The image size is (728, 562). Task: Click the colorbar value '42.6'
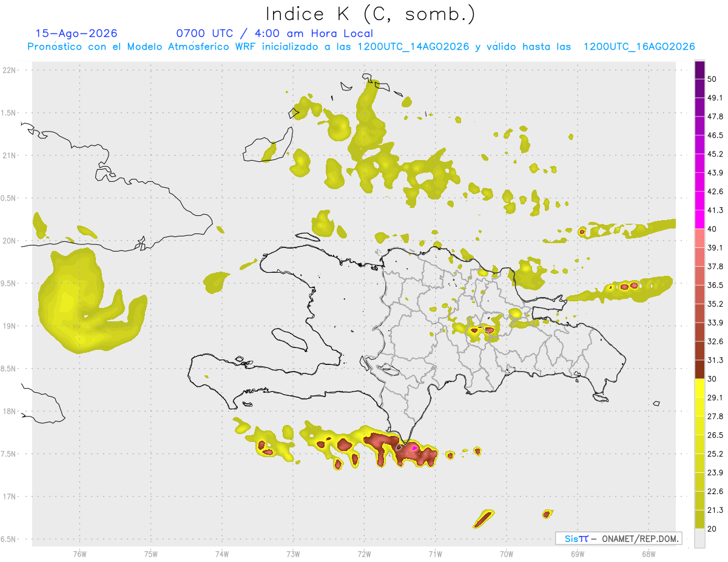(715, 192)
